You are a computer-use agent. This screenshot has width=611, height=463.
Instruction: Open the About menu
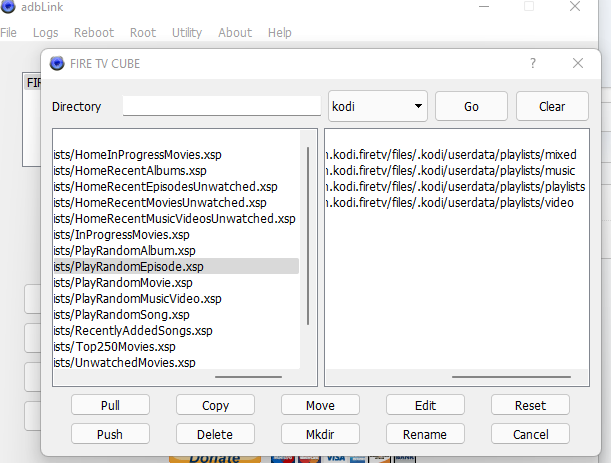[x=235, y=33]
